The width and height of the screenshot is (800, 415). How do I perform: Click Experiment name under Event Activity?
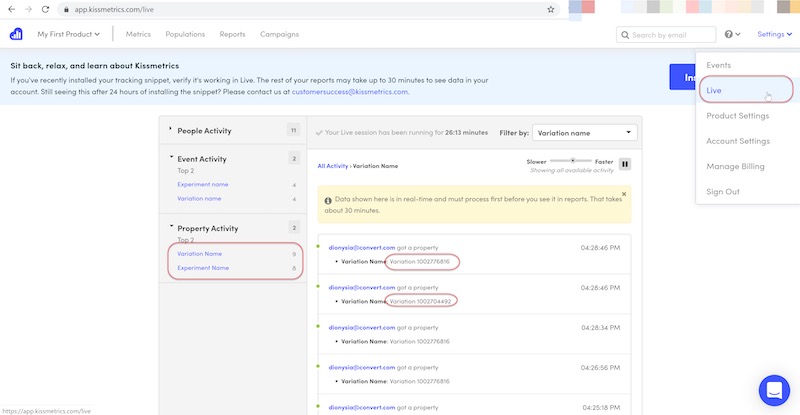pyautogui.click(x=203, y=184)
